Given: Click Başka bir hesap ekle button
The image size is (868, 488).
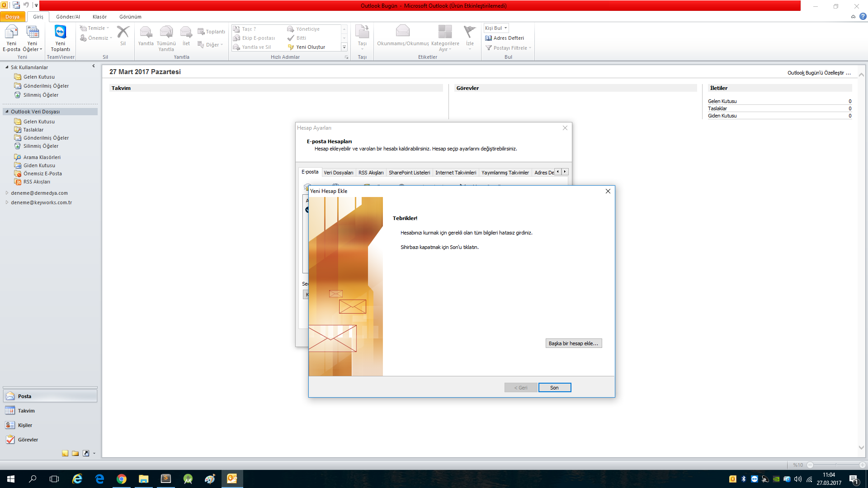Looking at the screenshot, I should tap(573, 343).
